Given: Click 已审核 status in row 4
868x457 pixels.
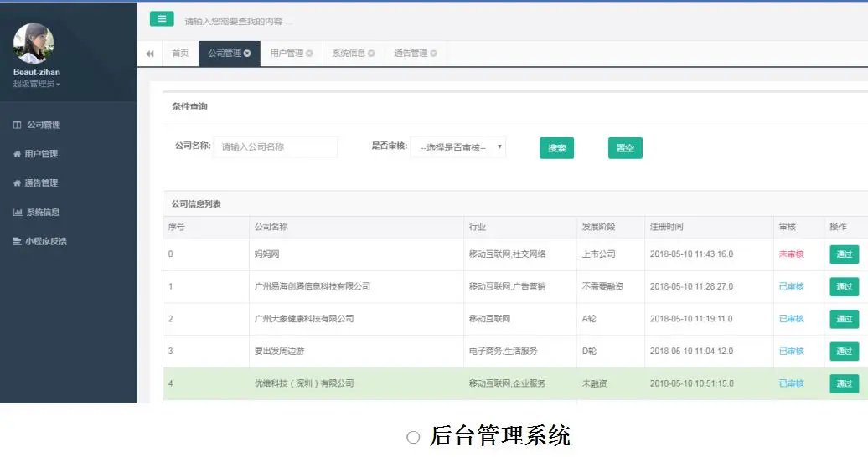Looking at the screenshot, I should tap(791, 383).
